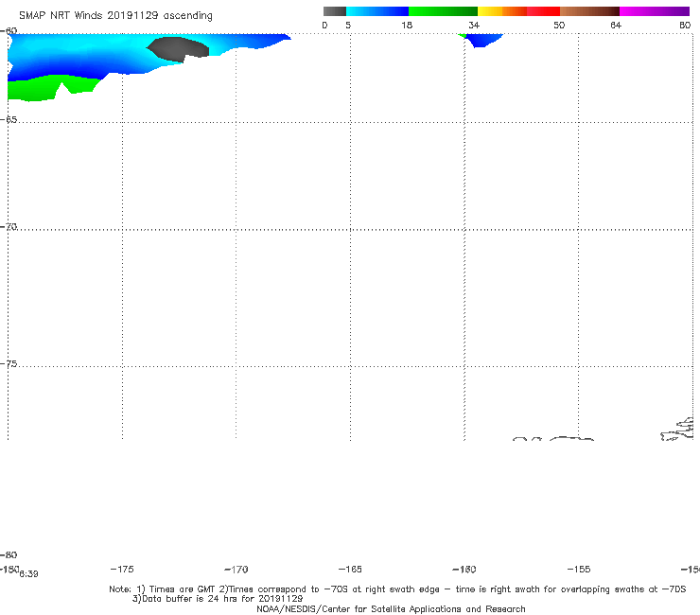700x615 pixels.
Task: Click the "NOAA/NESDIS/Center for Satellite Applications" credit
Action: pos(391,608)
